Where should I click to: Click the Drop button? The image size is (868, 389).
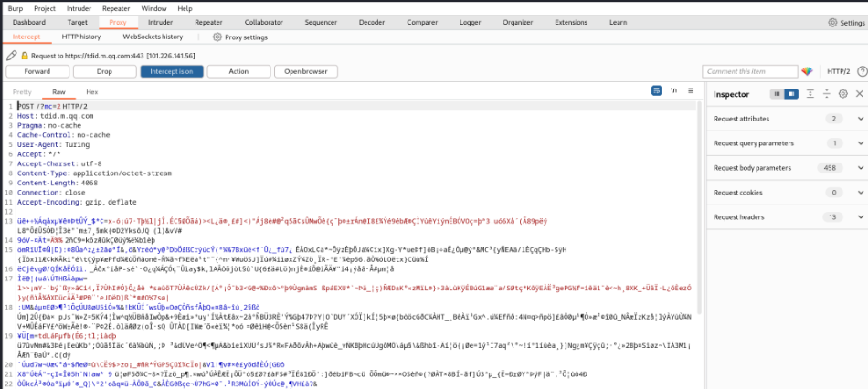point(104,71)
